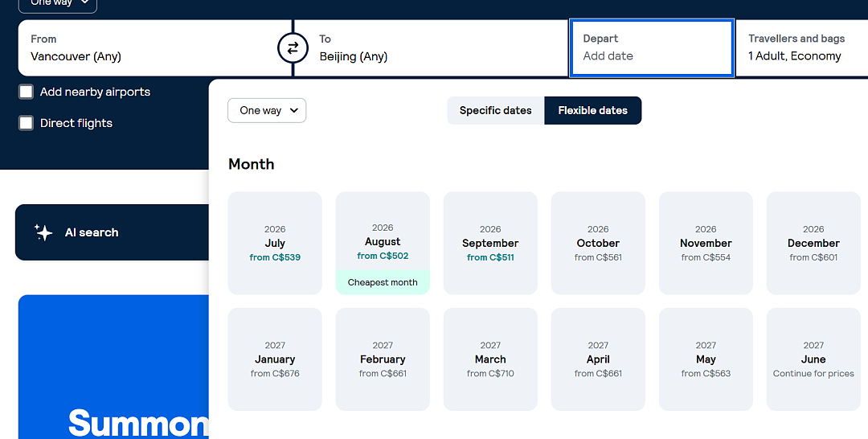The image size is (868, 439).
Task: Click the Depart Add date field
Action: [652, 48]
